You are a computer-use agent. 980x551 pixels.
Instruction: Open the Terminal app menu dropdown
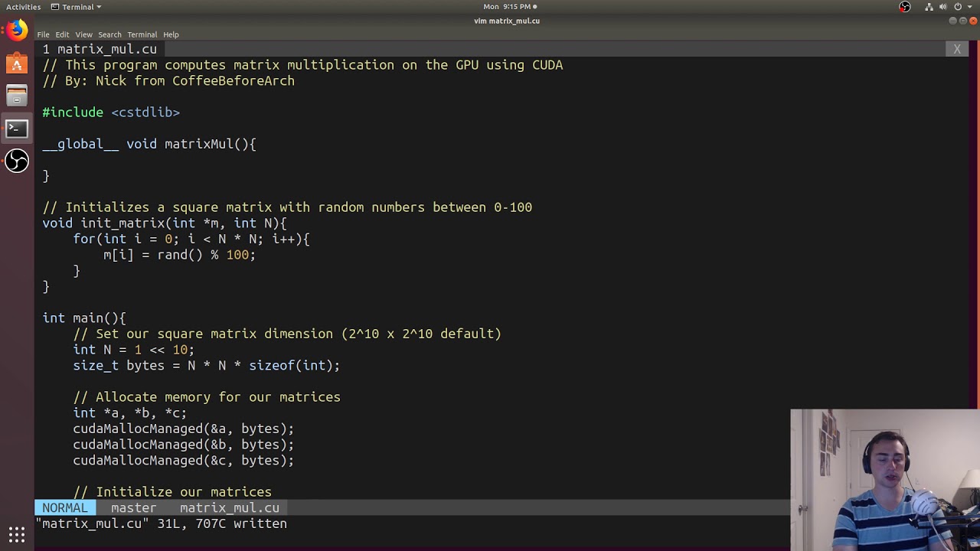click(x=76, y=7)
